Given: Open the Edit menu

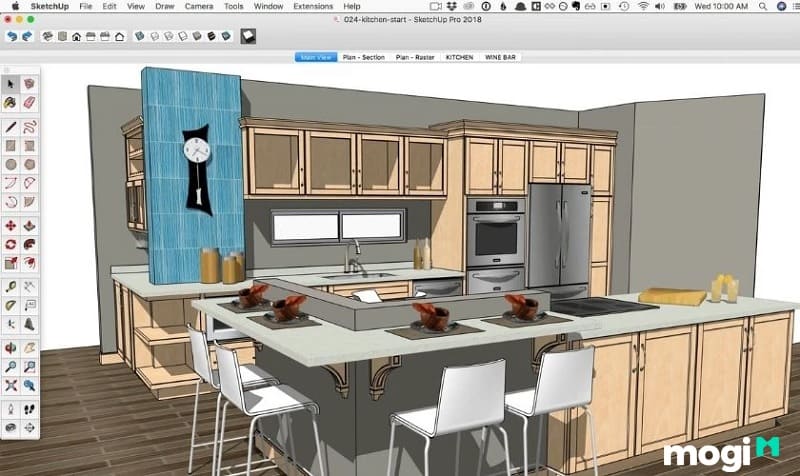Looking at the screenshot, I should point(109,6).
